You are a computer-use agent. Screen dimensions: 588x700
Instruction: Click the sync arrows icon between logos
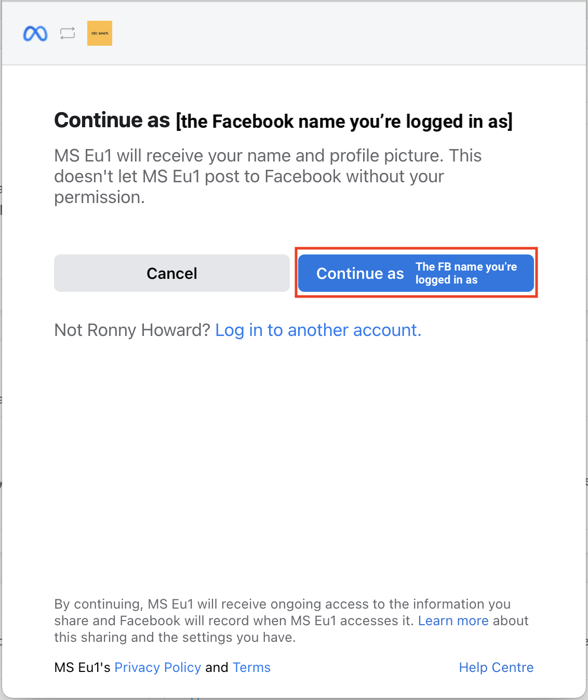click(68, 33)
